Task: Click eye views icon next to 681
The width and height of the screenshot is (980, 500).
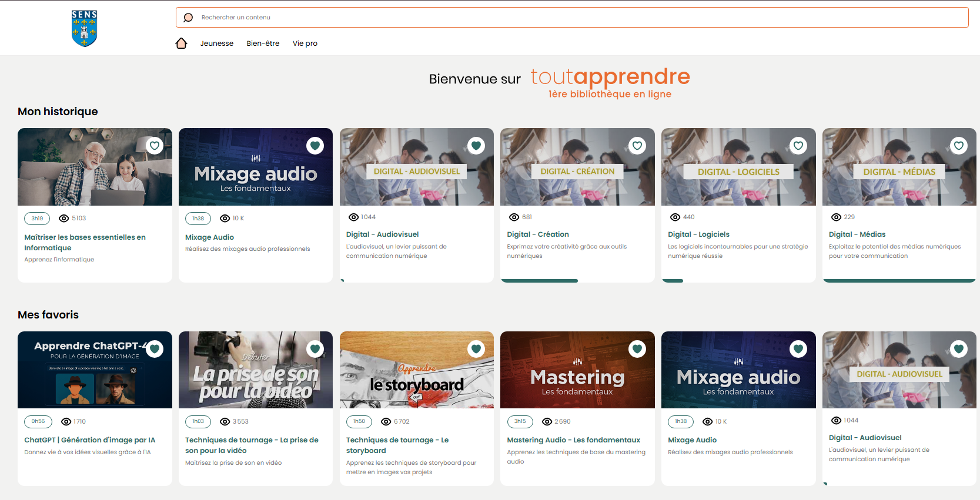Action: tap(514, 217)
